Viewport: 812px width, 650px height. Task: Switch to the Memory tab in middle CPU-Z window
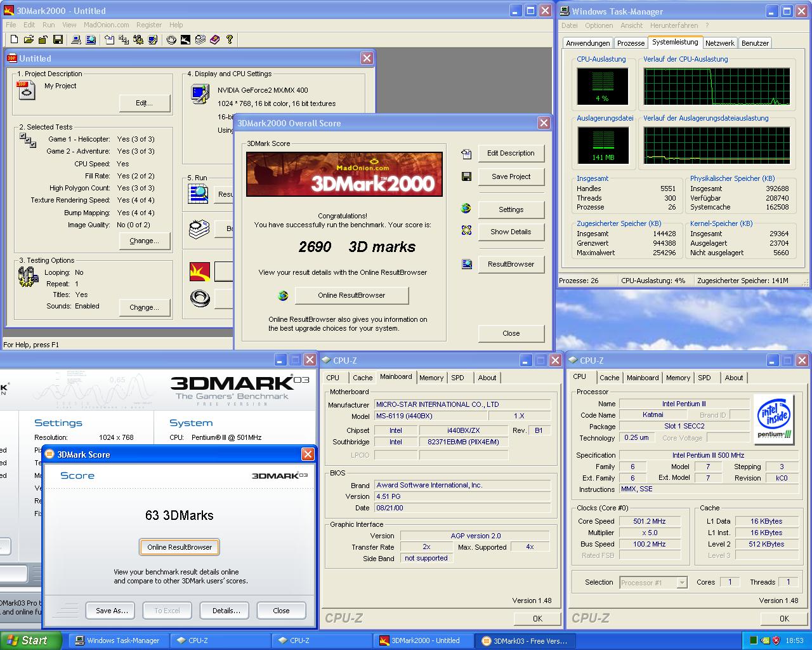pyautogui.click(x=431, y=378)
